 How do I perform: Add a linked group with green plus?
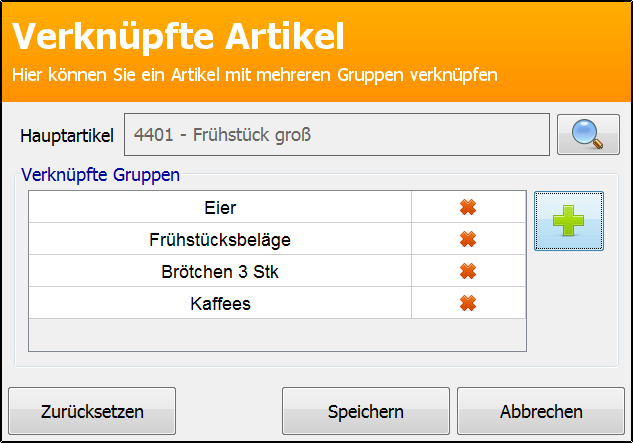tap(569, 221)
